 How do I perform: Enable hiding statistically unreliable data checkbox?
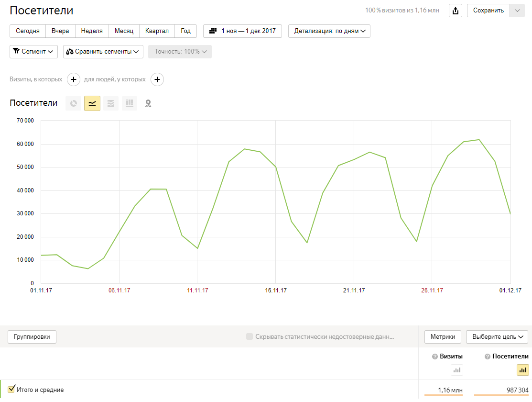pos(250,336)
